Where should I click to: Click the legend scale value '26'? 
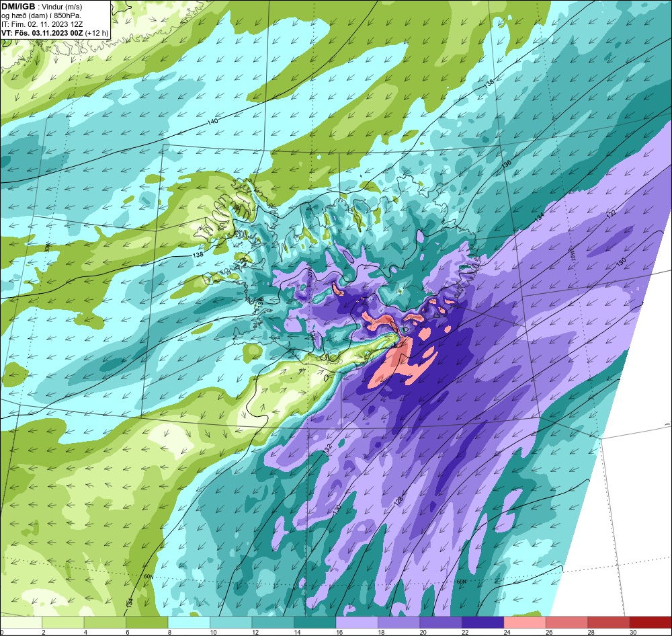[549, 632]
